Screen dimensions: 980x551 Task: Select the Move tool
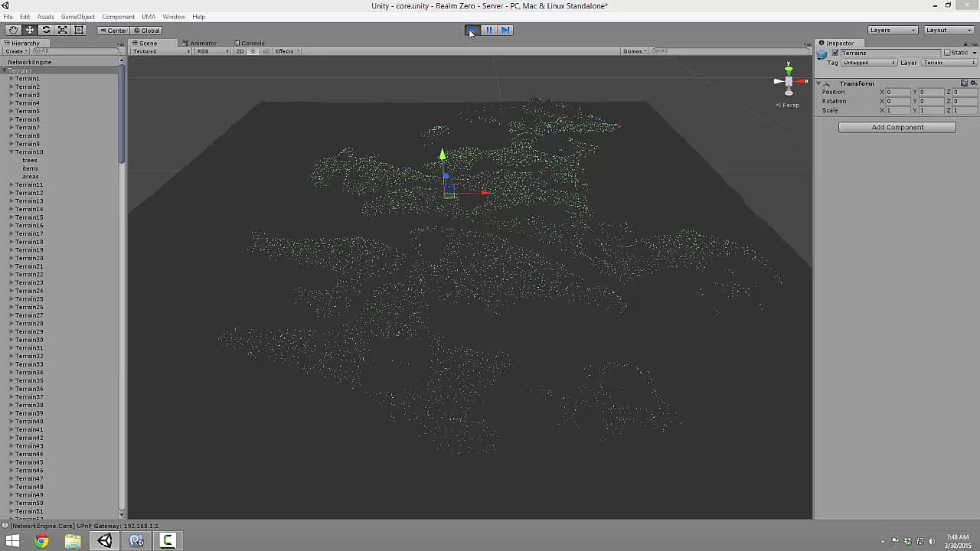(x=29, y=29)
